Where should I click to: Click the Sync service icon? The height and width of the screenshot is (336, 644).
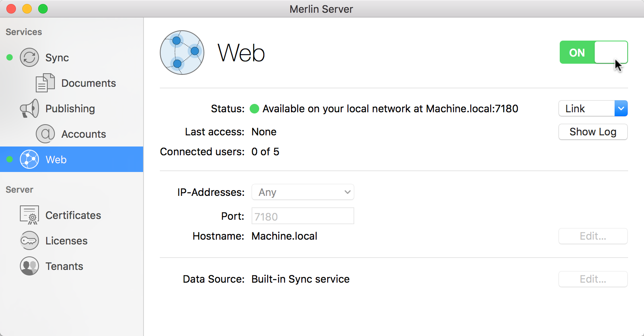(x=29, y=57)
